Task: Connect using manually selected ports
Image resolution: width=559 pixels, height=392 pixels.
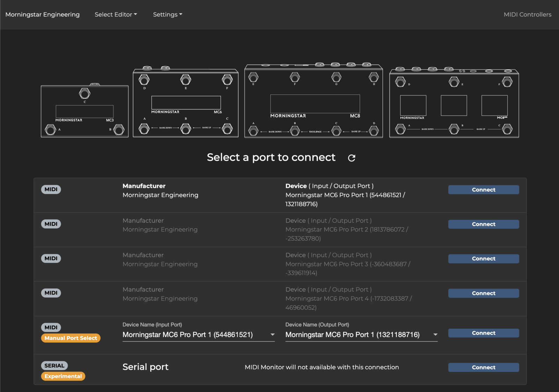Action: click(483, 333)
